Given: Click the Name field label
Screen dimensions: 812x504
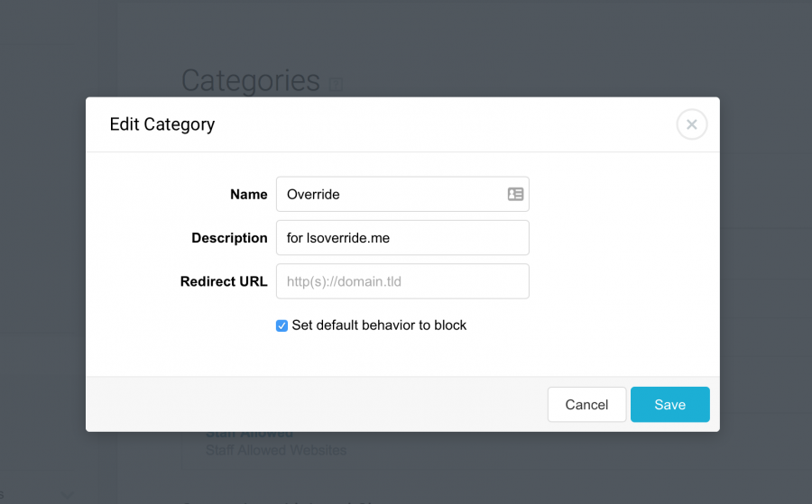Looking at the screenshot, I should point(249,194).
